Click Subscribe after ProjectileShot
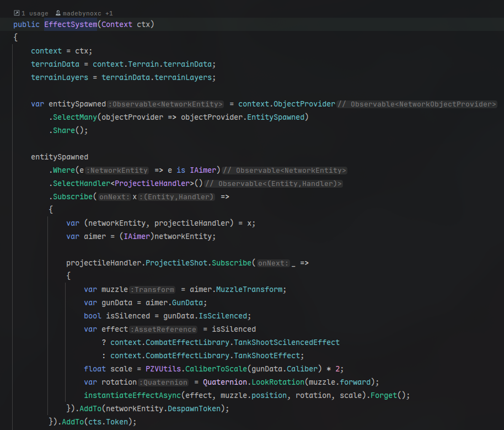Screen dimensions: 504x430 (x=232, y=263)
